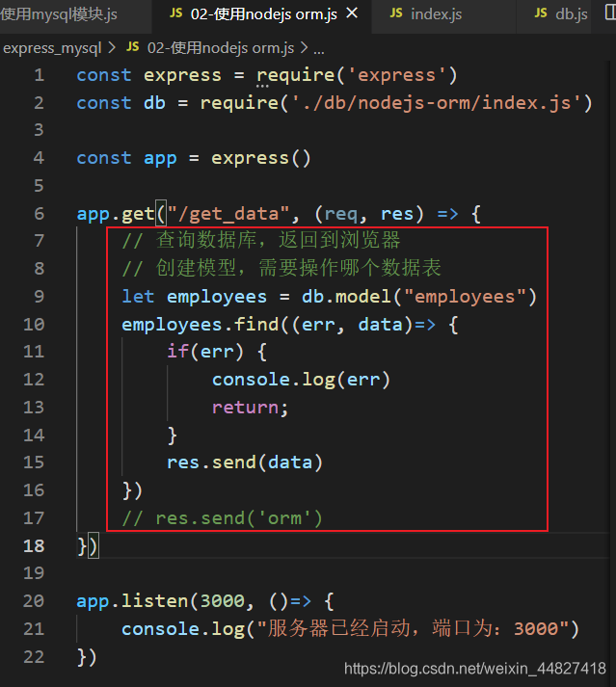Click chevron after express_mysql breadcrumb
This screenshot has height=687, width=616.
pos(112,47)
